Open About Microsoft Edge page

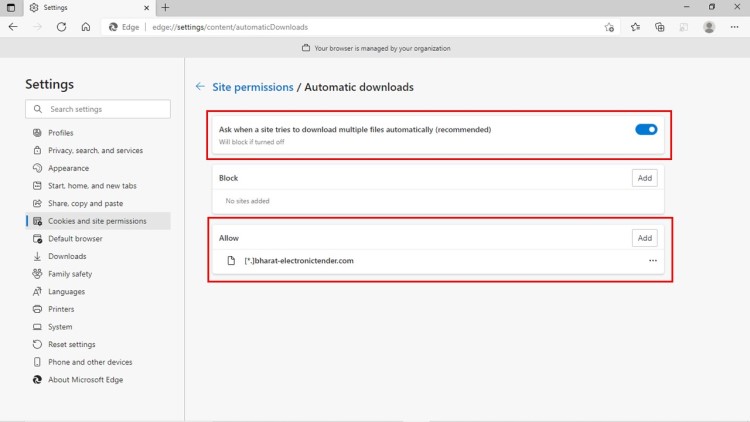(85, 380)
